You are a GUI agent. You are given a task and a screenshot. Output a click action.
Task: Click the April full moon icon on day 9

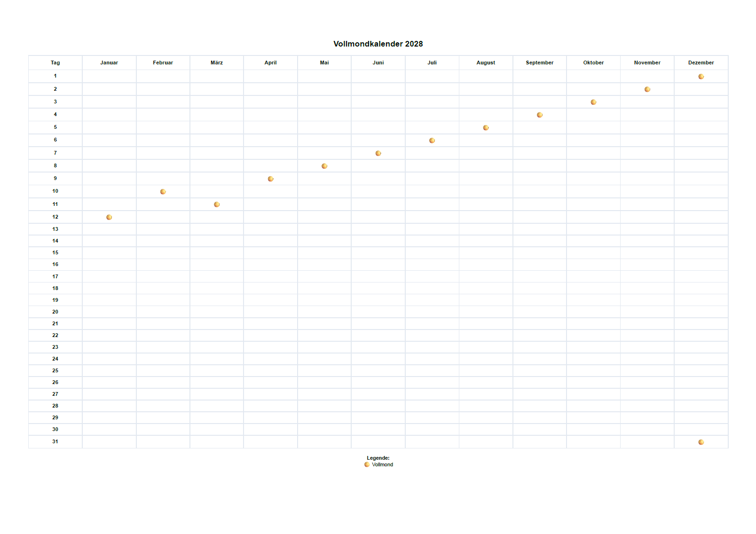point(271,179)
